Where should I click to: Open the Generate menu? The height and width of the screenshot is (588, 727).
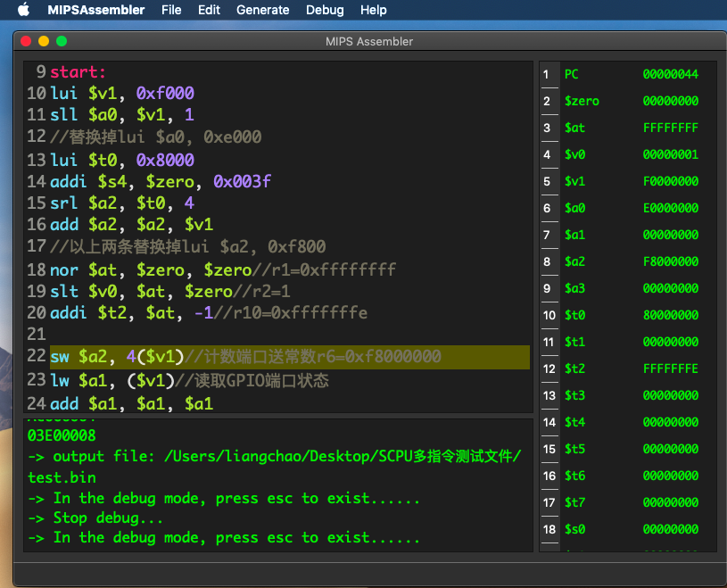(x=262, y=10)
